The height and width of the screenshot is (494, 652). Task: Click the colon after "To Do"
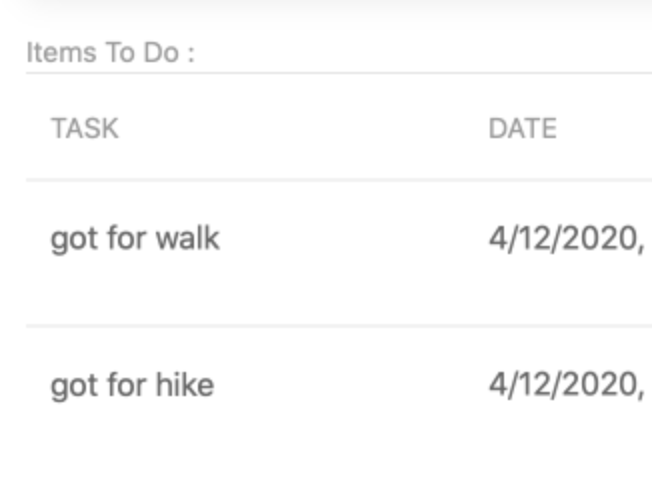[191, 55]
